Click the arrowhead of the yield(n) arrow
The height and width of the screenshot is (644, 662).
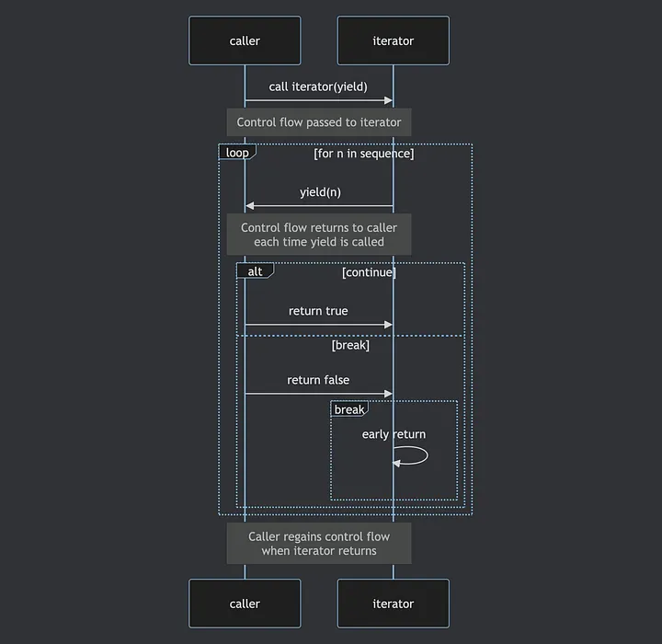click(250, 206)
